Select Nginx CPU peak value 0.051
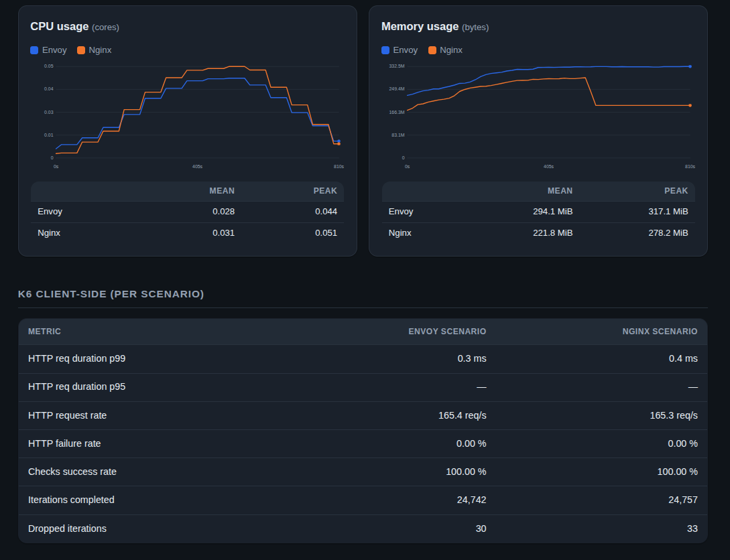730x560 pixels. (x=326, y=233)
